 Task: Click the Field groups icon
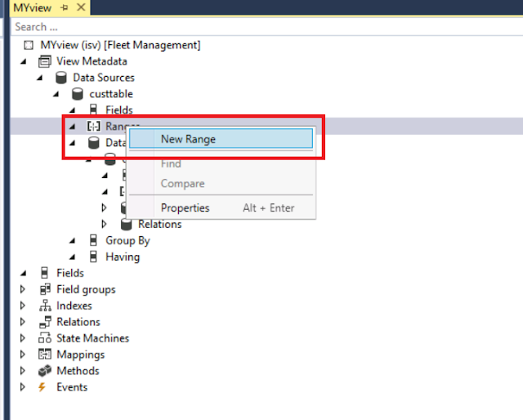click(x=45, y=289)
